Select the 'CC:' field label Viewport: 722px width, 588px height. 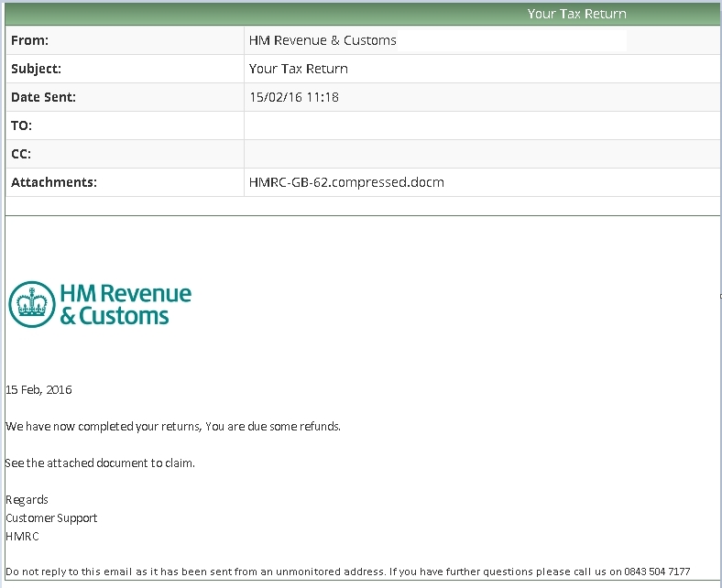coord(21,154)
